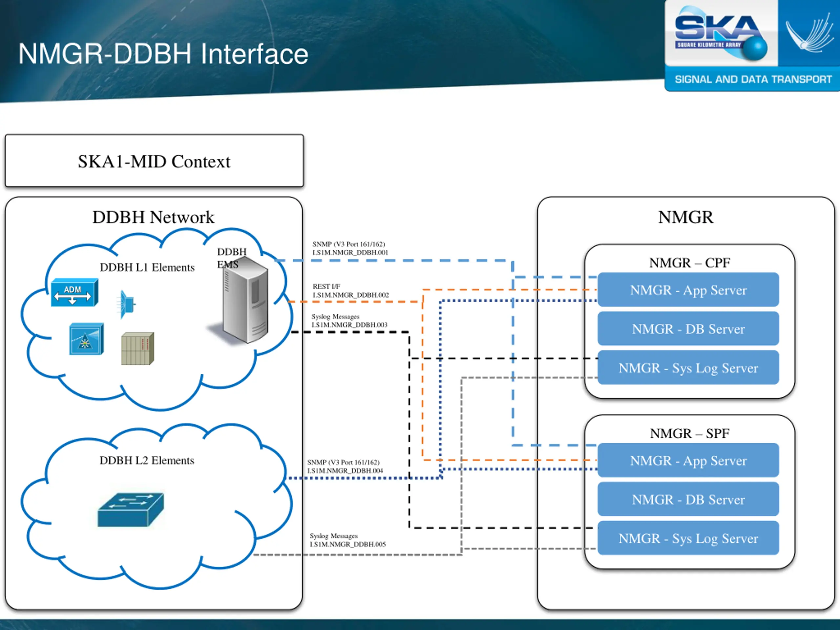Click the Signal and Data Transport banner
This screenshot has height=630, width=840.
(753, 79)
